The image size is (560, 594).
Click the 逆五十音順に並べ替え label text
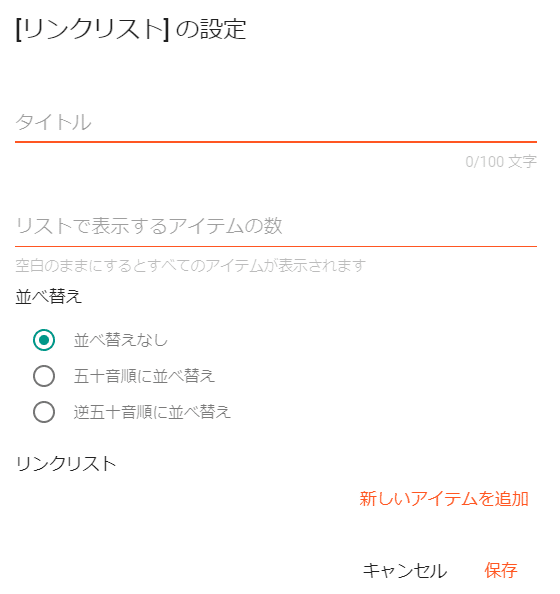pos(152,412)
